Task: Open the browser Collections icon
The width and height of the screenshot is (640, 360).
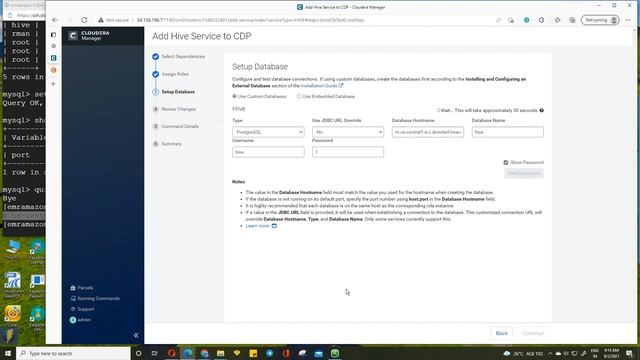Action: pos(572,20)
